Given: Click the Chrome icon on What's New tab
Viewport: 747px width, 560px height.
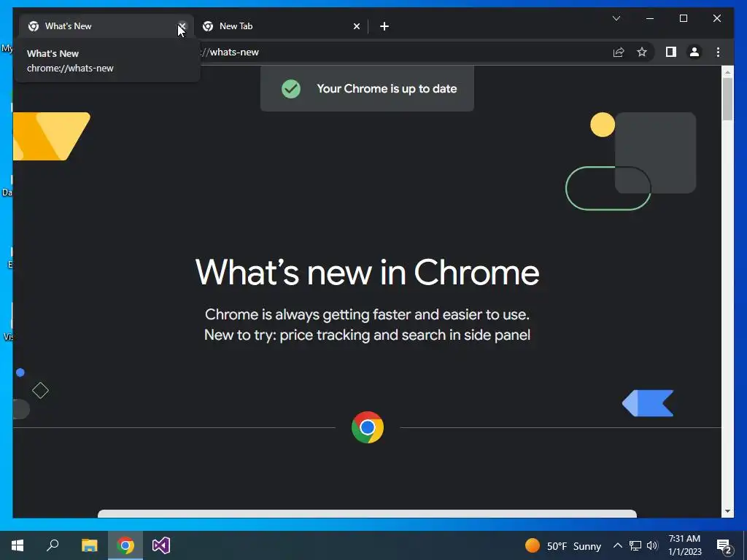Looking at the screenshot, I should coord(34,26).
